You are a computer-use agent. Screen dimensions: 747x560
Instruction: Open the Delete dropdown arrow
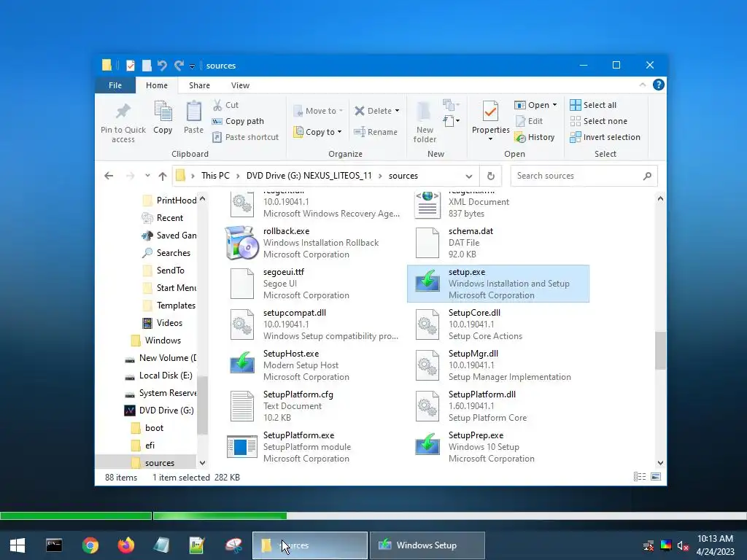click(x=397, y=111)
